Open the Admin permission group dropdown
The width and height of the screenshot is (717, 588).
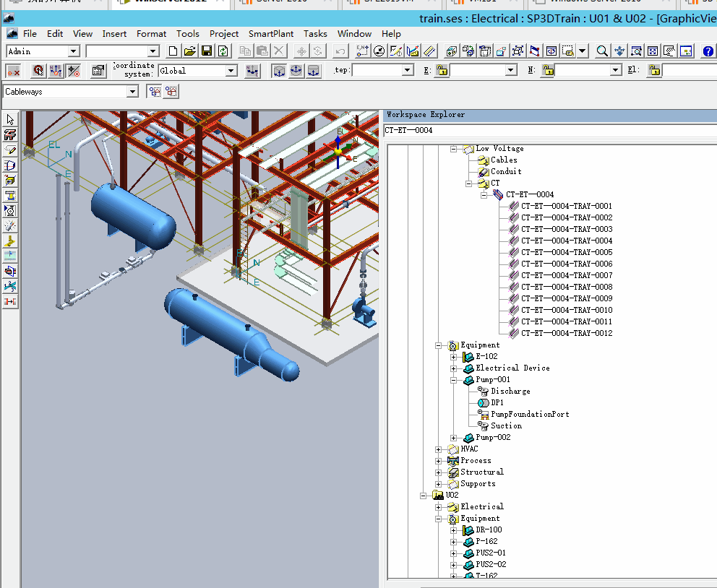point(74,51)
